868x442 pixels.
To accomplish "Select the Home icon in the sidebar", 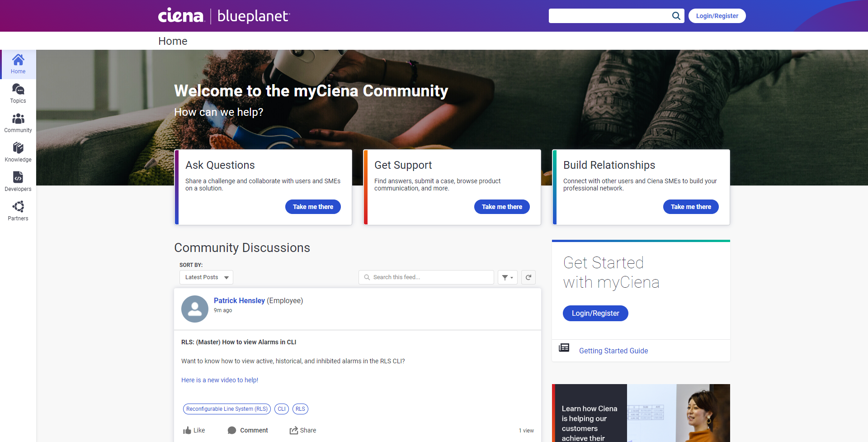I will click(x=18, y=63).
